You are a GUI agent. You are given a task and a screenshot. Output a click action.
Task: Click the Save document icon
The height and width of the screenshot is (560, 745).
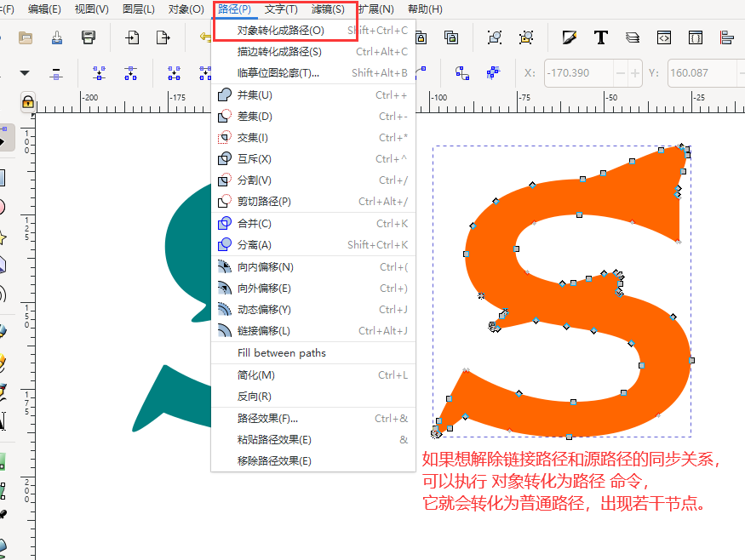click(56, 37)
